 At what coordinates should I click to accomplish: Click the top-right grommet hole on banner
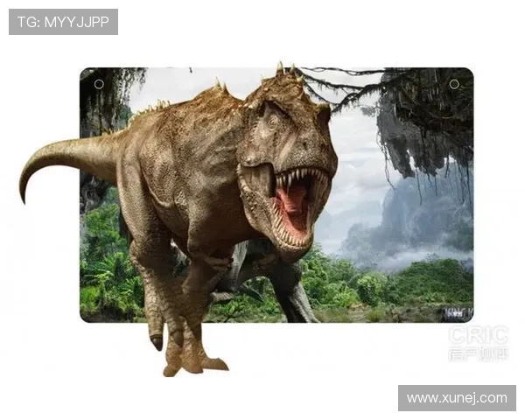point(453,84)
